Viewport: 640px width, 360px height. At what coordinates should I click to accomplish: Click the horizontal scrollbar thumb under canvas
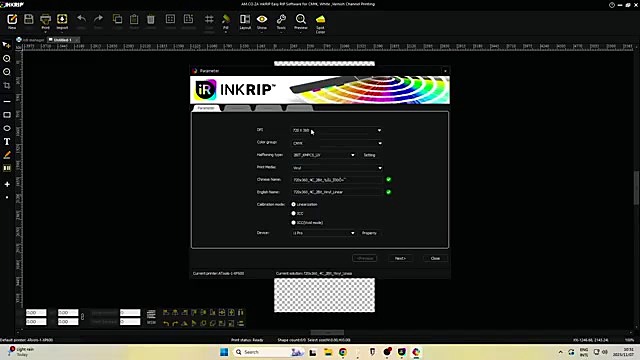tap(327, 333)
